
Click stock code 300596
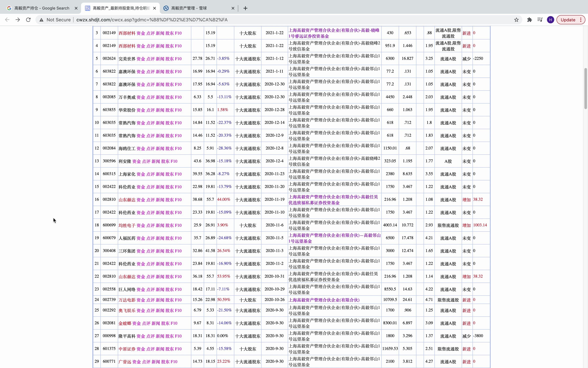click(109, 161)
